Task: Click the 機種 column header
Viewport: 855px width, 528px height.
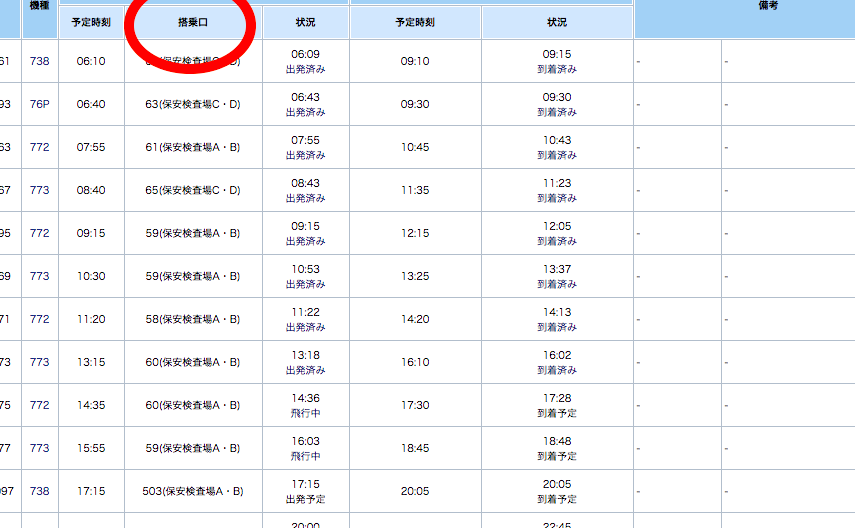Action: click(40, 8)
